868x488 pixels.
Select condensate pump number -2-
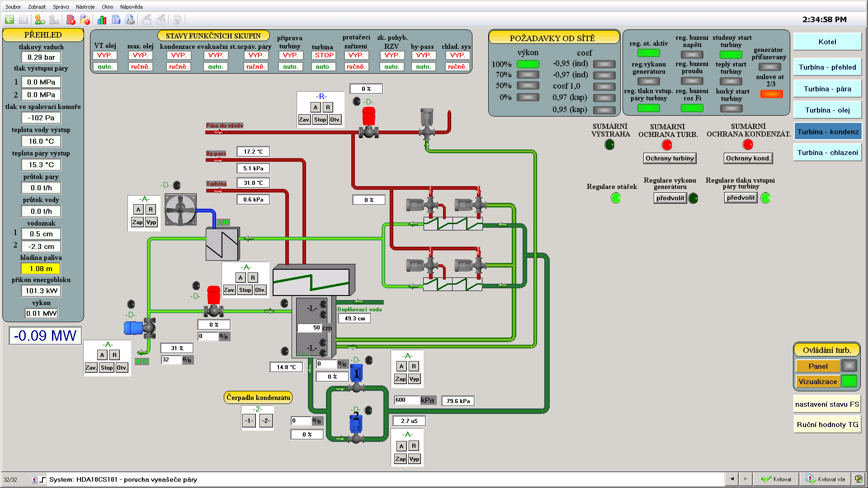pos(266,421)
